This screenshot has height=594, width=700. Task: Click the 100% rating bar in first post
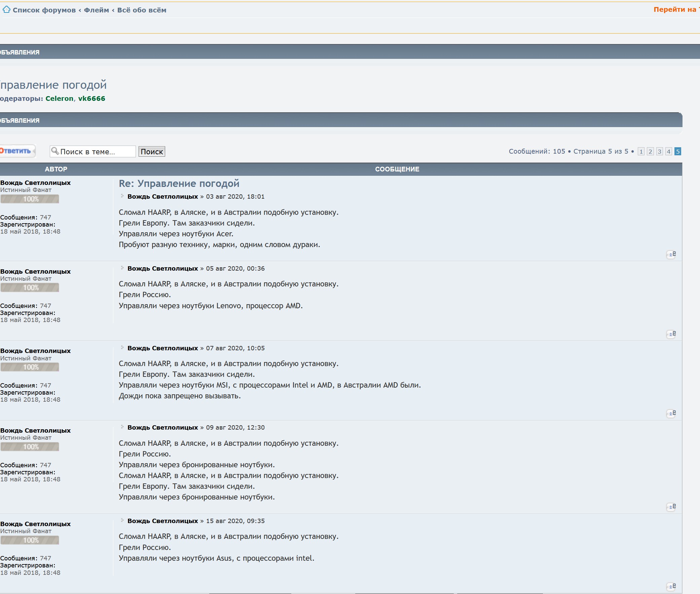pyautogui.click(x=30, y=199)
